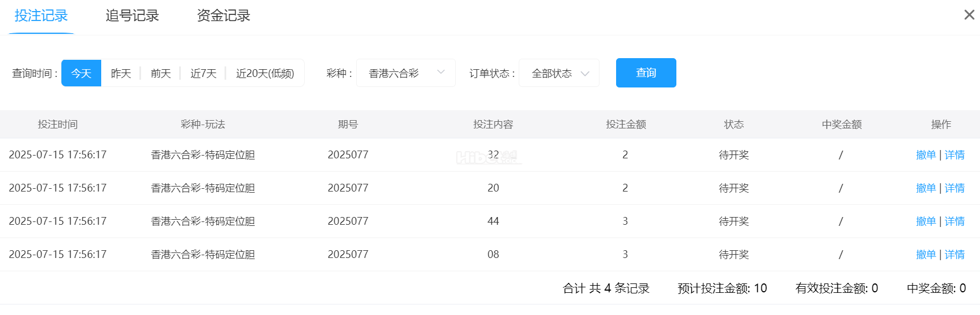The height and width of the screenshot is (315, 980).
Task: Withdraw the bet on number 44
Action: pyautogui.click(x=925, y=221)
